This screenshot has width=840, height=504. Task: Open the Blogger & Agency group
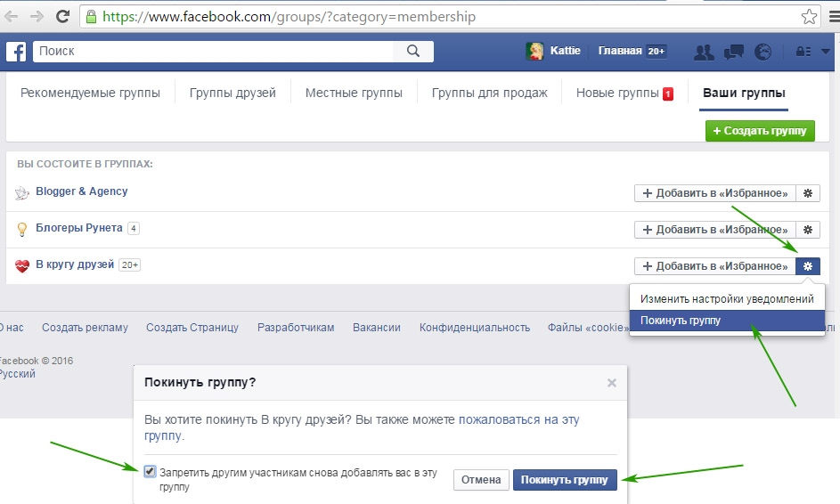tap(81, 191)
